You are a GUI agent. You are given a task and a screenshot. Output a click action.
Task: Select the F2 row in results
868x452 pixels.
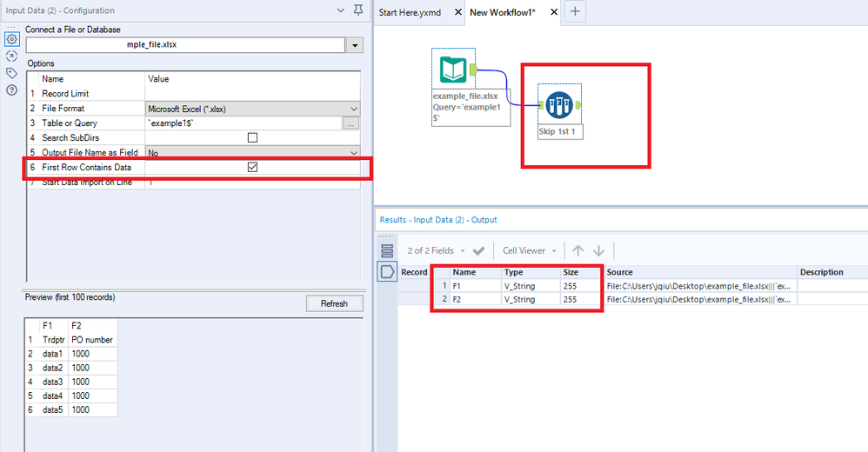476,299
